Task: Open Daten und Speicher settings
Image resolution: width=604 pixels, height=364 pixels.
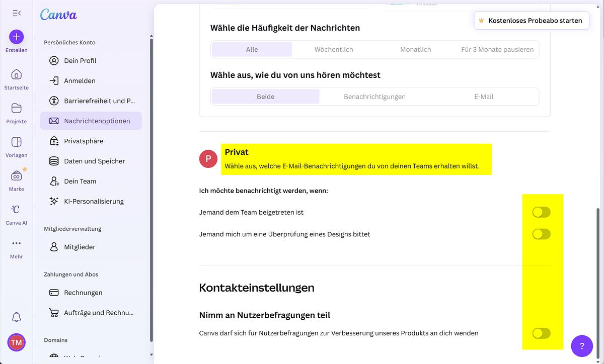Action: click(94, 161)
